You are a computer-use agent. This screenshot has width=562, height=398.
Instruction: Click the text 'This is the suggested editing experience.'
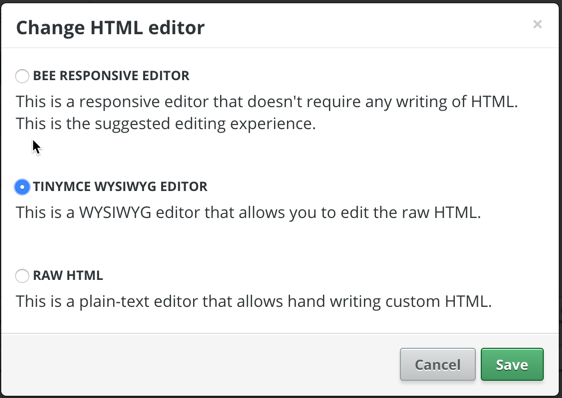(x=166, y=124)
